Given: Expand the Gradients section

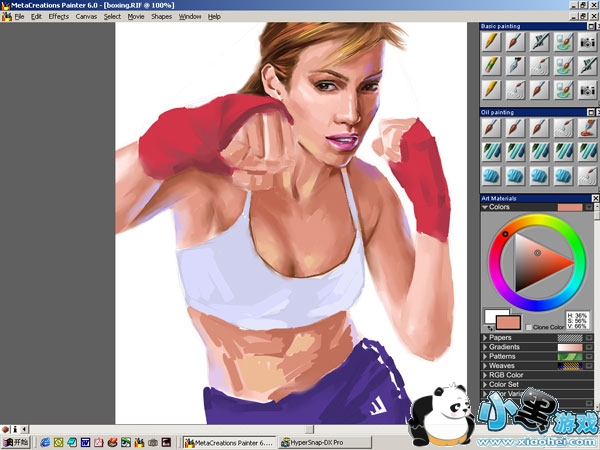Looking at the screenshot, I should coord(485,347).
